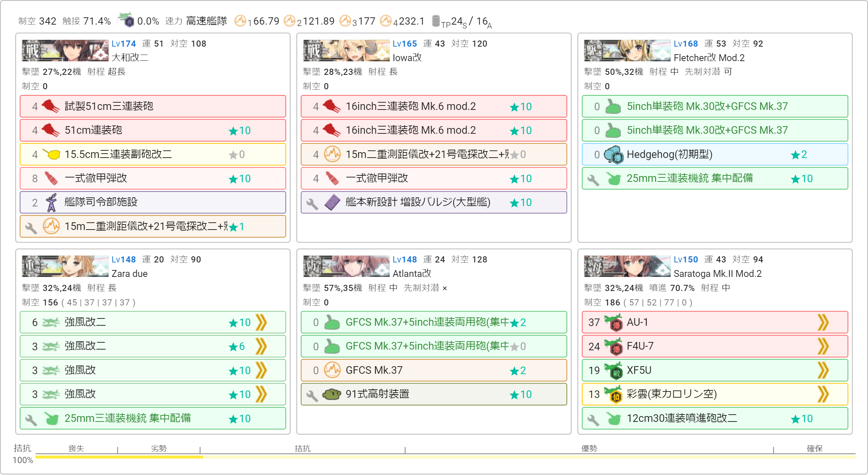Image resolution: width=868 pixels, height=475 pixels.
Task: Click the proficiency chevron on the XF5U row
Action: (823, 370)
